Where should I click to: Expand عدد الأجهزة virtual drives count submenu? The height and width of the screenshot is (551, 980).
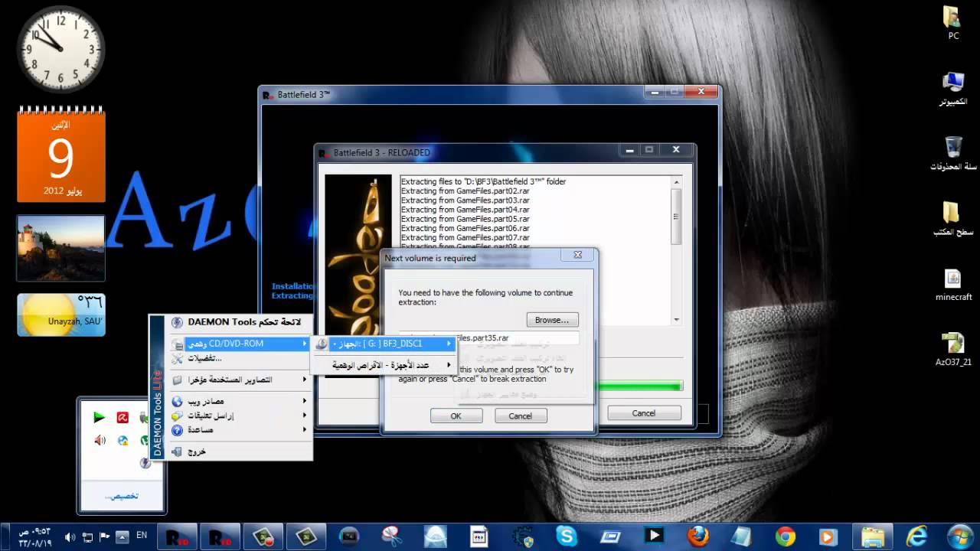384,365
